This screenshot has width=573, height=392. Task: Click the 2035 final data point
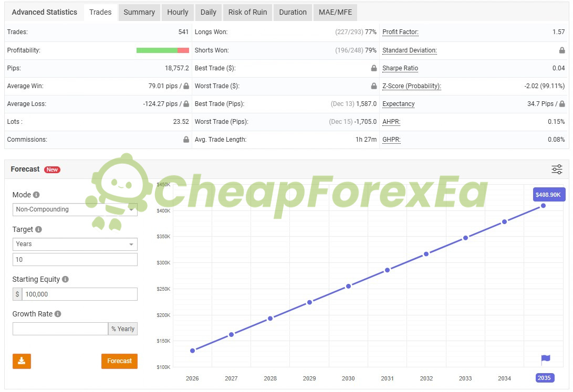pyautogui.click(x=544, y=206)
